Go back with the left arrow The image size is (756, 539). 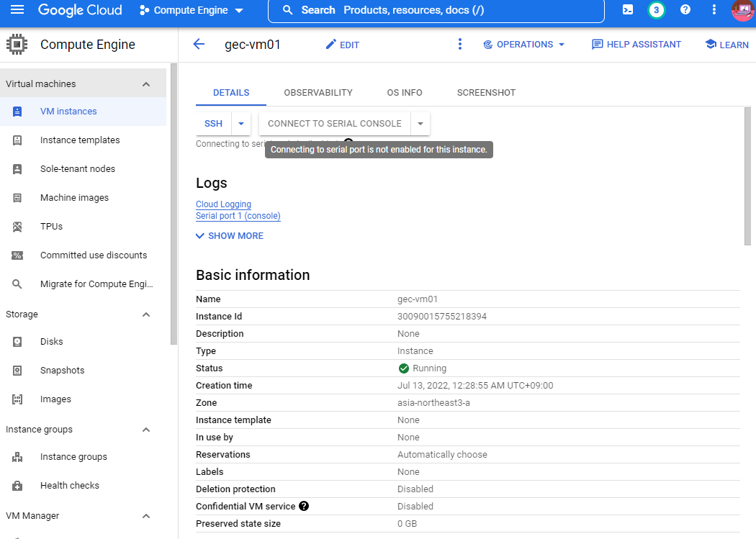[199, 45]
